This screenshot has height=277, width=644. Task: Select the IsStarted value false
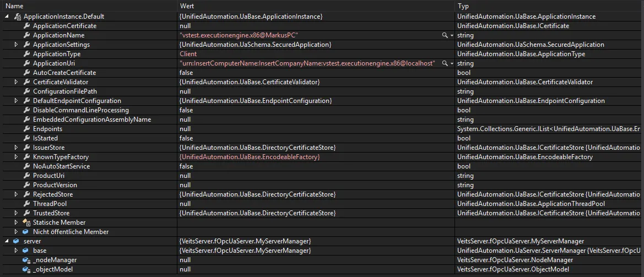[x=186, y=138]
